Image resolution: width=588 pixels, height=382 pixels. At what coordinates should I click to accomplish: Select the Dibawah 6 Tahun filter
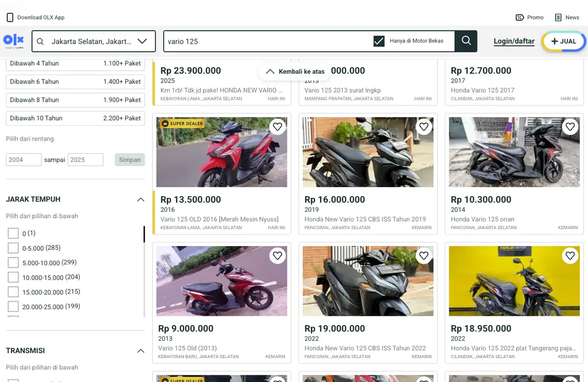(x=75, y=81)
